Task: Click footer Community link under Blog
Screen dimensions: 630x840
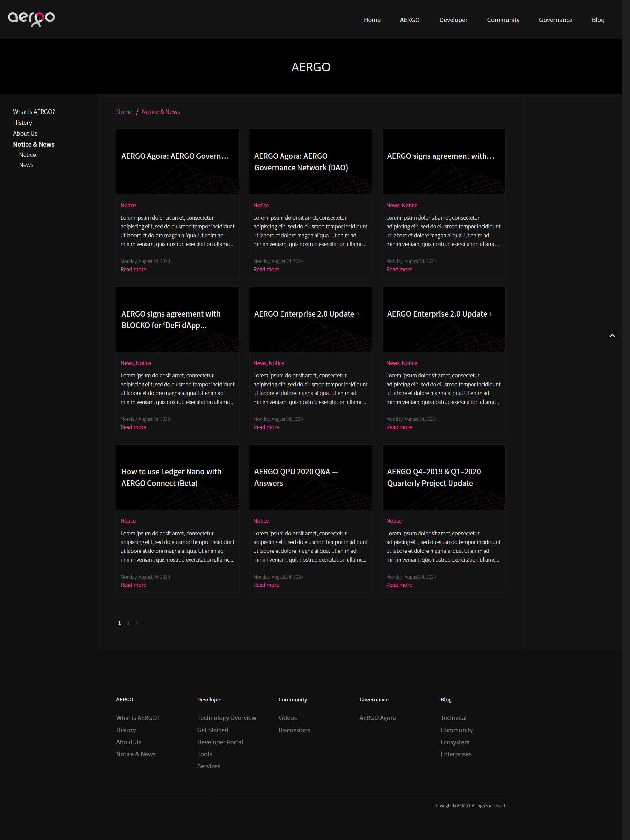Action: pyautogui.click(x=456, y=730)
